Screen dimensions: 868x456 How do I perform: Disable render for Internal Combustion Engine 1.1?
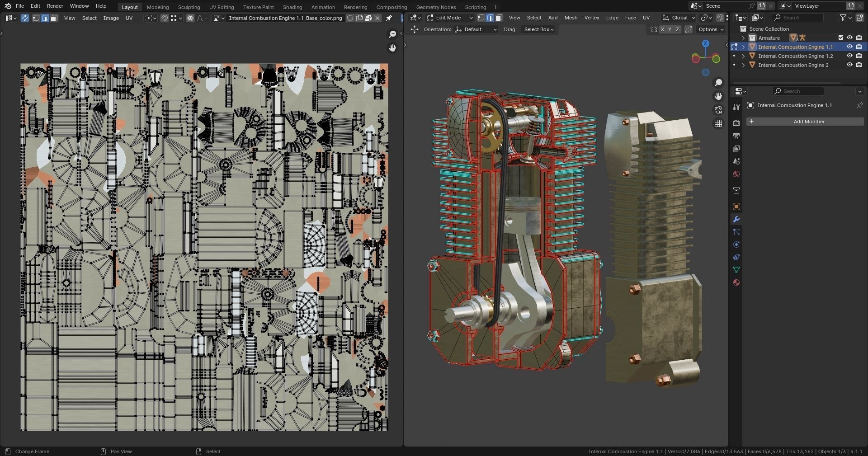pyautogui.click(x=859, y=47)
